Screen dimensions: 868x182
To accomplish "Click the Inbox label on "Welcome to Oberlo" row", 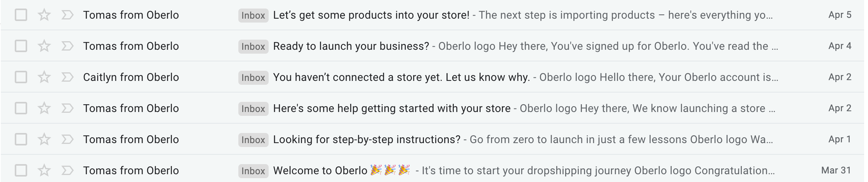I will [x=253, y=171].
